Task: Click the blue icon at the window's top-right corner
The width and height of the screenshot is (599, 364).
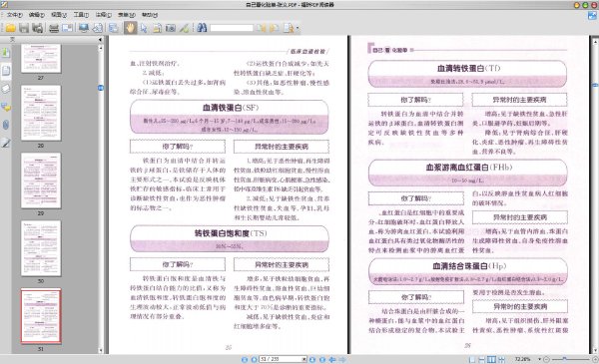Action: pos(592,16)
